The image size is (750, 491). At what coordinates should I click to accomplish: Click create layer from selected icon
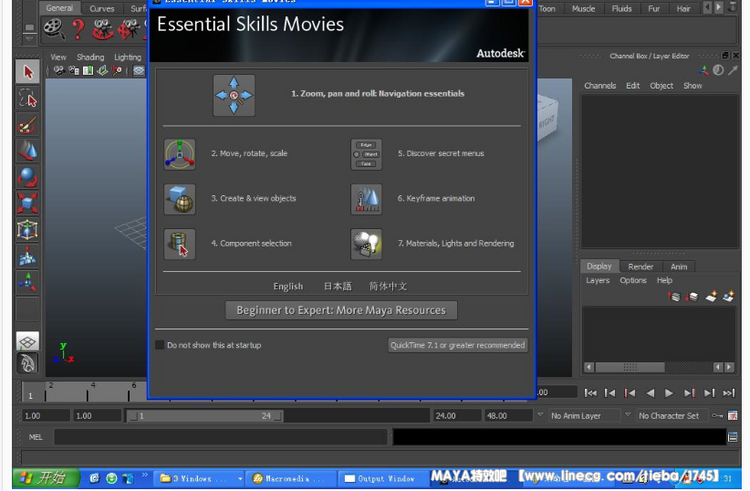tap(728, 296)
